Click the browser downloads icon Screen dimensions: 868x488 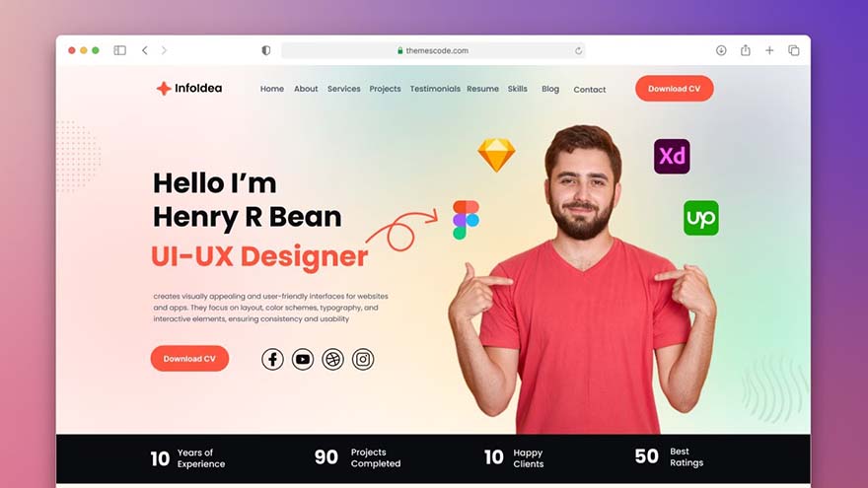(721, 50)
